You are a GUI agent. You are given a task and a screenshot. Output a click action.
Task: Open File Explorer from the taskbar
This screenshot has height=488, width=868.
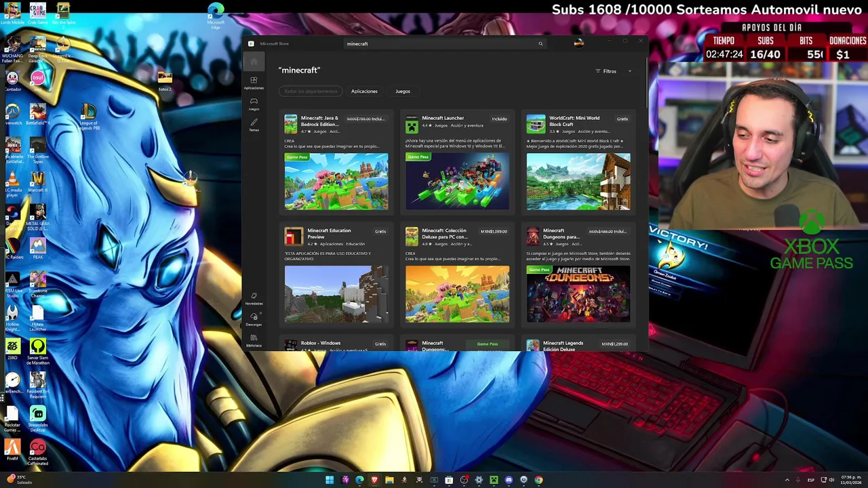point(389,480)
